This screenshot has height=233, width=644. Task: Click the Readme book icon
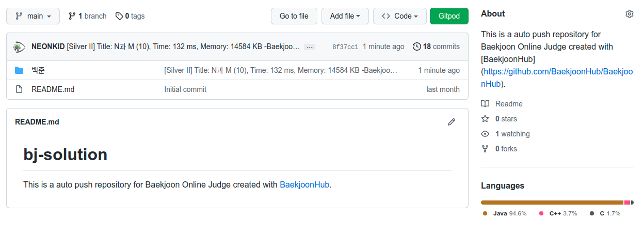pyautogui.click(x=485, y=104)
